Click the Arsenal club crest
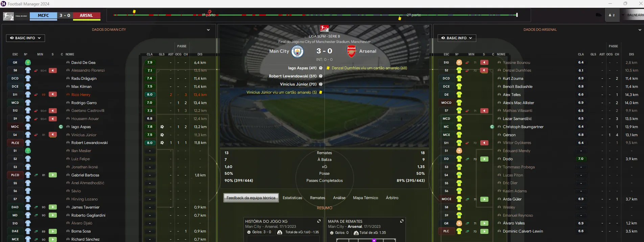The image size is (644, 242). coord(351,51)
